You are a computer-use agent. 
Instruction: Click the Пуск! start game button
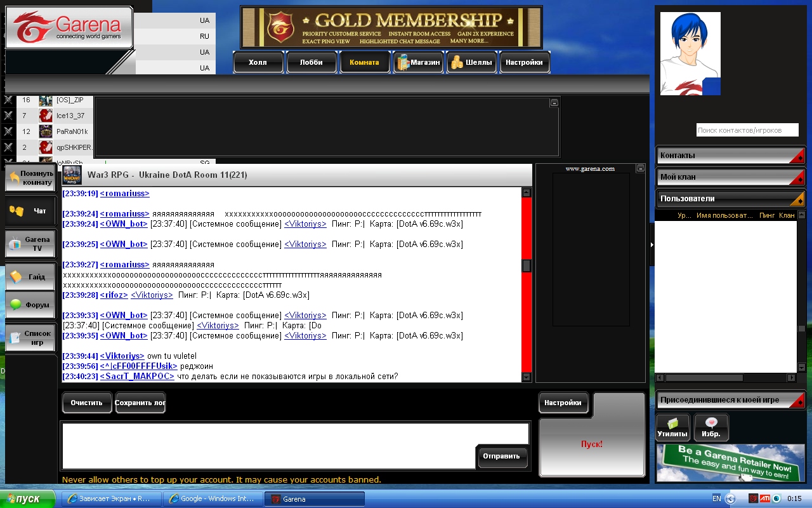point(592,444)
